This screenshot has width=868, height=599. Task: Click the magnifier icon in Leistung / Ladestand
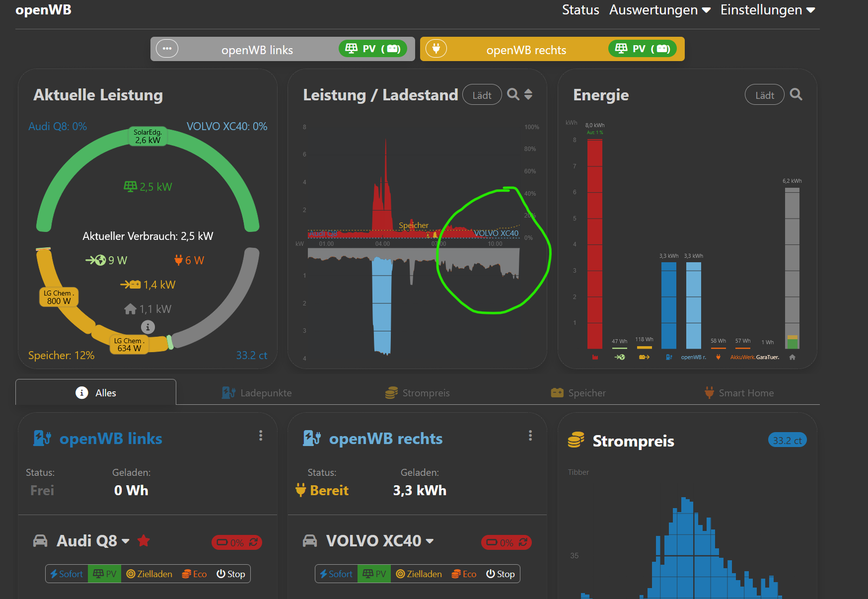coord(513,94)
